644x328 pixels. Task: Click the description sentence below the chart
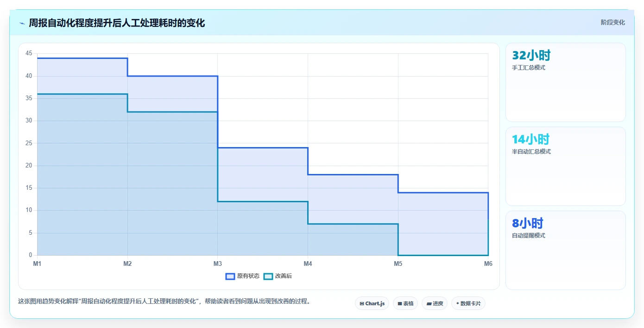click(164, 302)
